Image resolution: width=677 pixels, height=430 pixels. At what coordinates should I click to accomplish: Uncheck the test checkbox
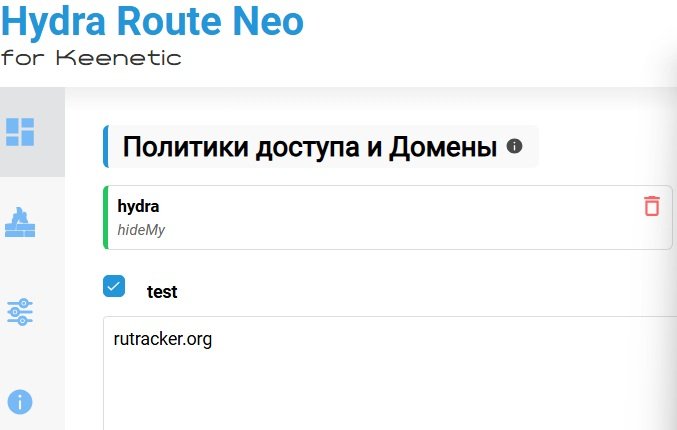click(114, 287)
